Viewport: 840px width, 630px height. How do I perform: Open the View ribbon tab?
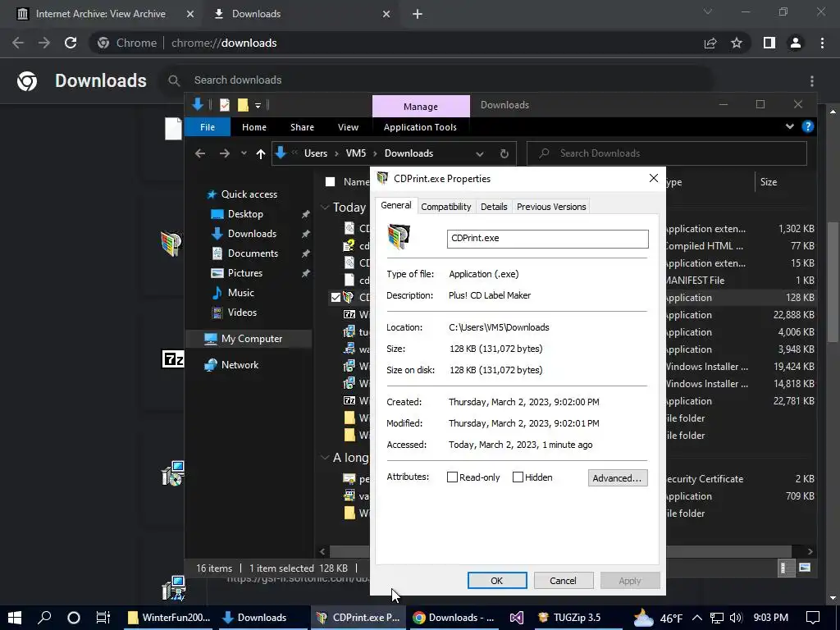click(348, 127)
